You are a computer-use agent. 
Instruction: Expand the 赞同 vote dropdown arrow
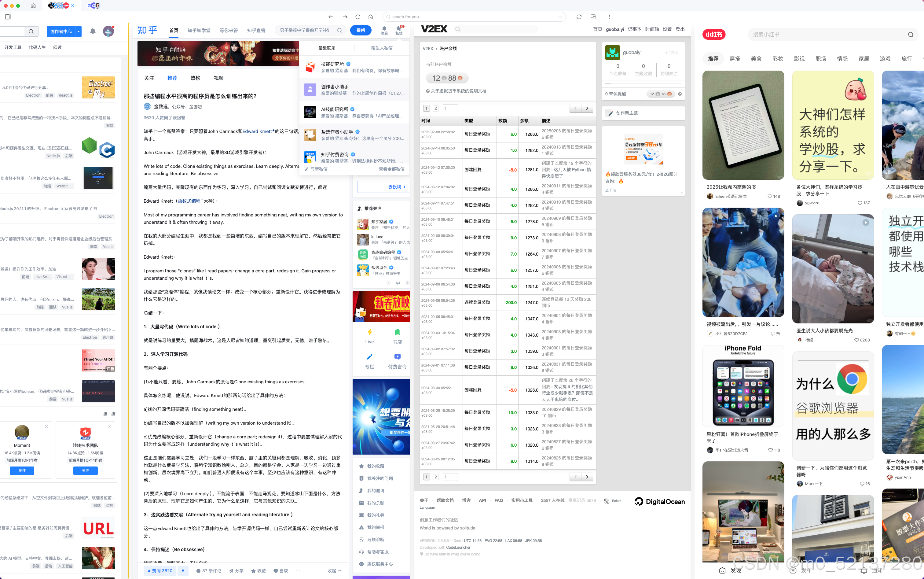click(x=183, y=570)
